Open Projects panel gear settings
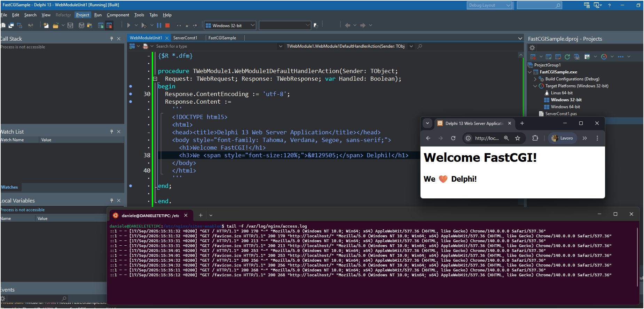Screen dimensions: 644x309 point(532,48)
